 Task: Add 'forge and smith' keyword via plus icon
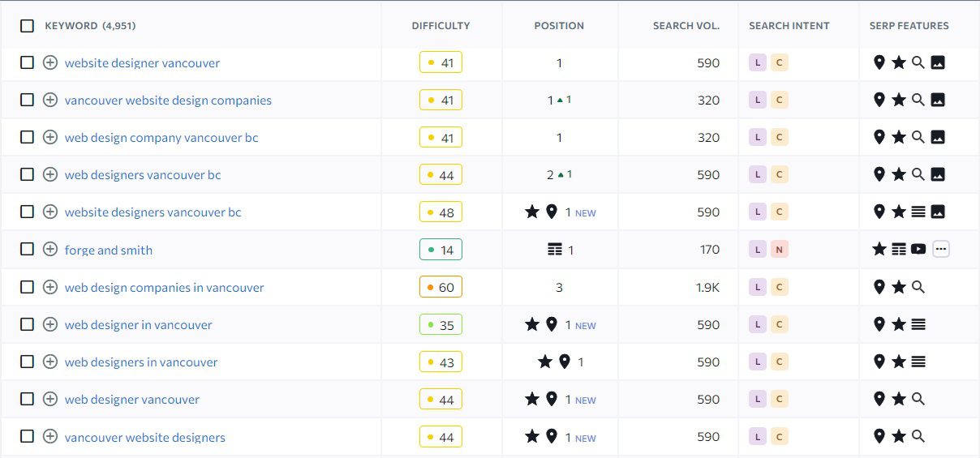50,250
